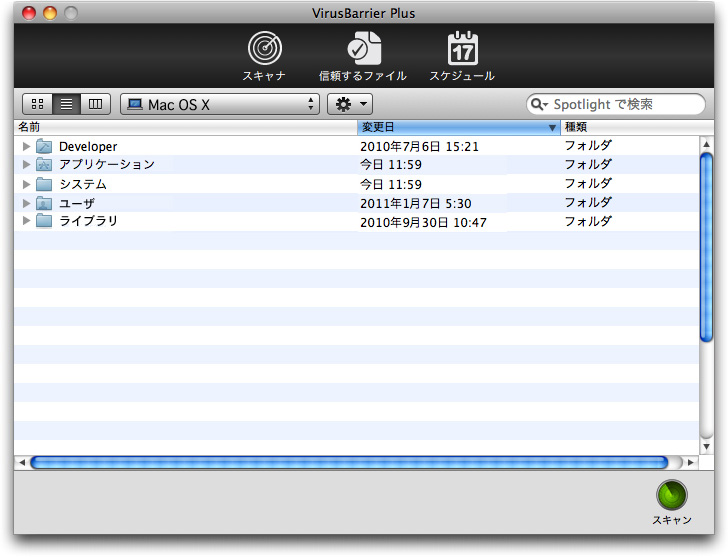Viewport: 728px width, 557px height.
Task: Select the ライブラリ row name
Action: [x=88, y=221]
